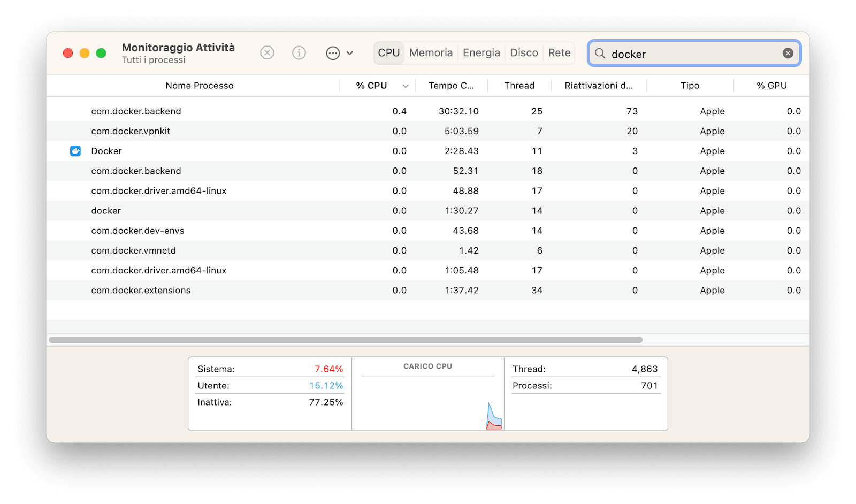Screen dimensions: 856x504
Task: Click the Sistema 7.64% value
Action: pos(328,369)
